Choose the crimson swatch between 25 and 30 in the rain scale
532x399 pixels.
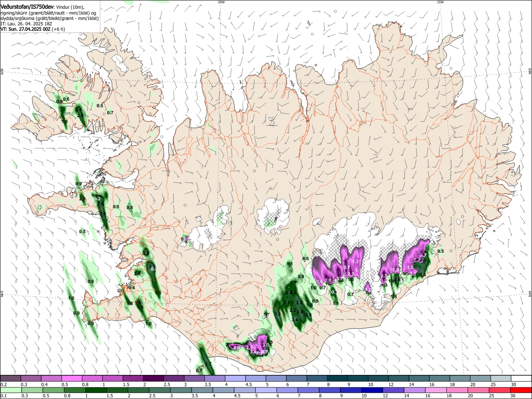[x=500, y=390]
